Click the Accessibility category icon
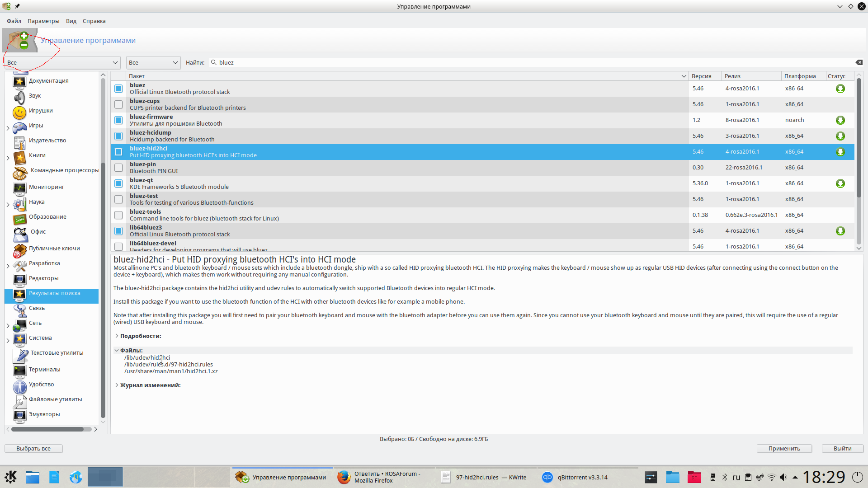The image size is (868, 488). [x=19, y=386]
